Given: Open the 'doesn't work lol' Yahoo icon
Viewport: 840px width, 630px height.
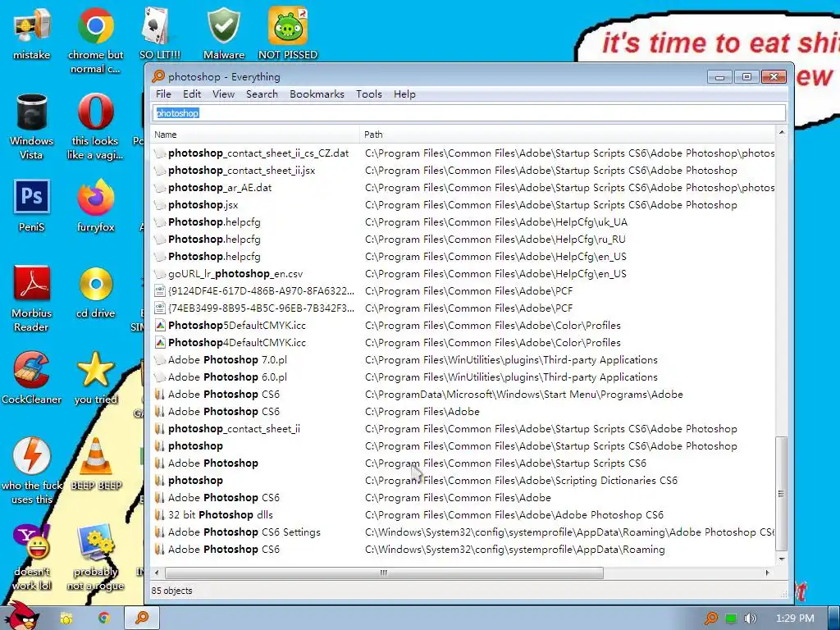Looking at the screenshot, I should click(32, 557).
